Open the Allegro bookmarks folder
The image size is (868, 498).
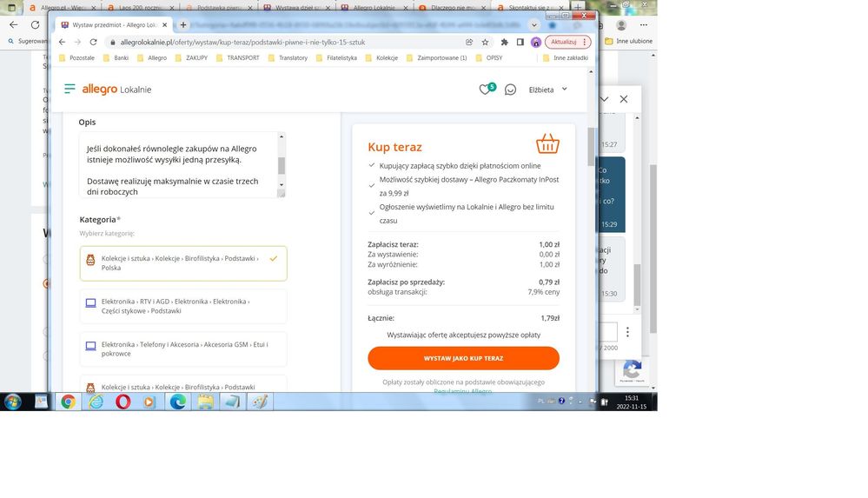(152, 57)
